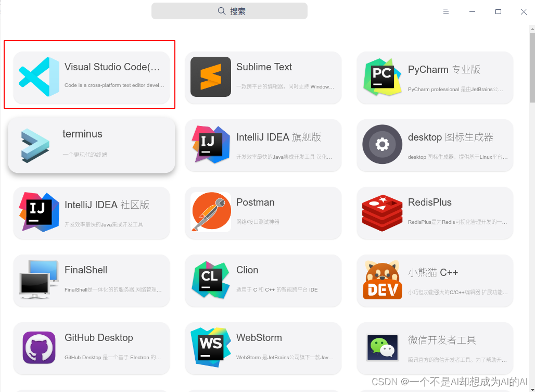
Task: Click the scrollbar up arrow
Action: [532, 30]
